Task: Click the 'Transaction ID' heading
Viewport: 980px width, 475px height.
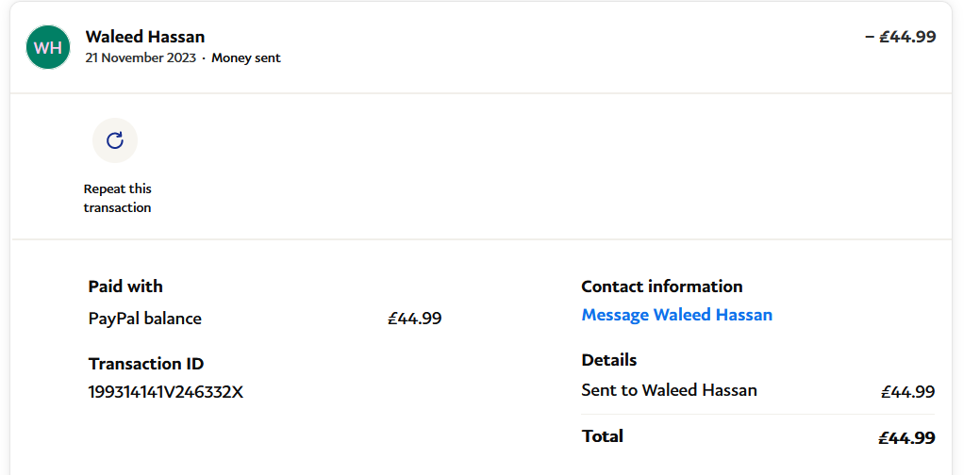Action: click(x=146, y=364)
